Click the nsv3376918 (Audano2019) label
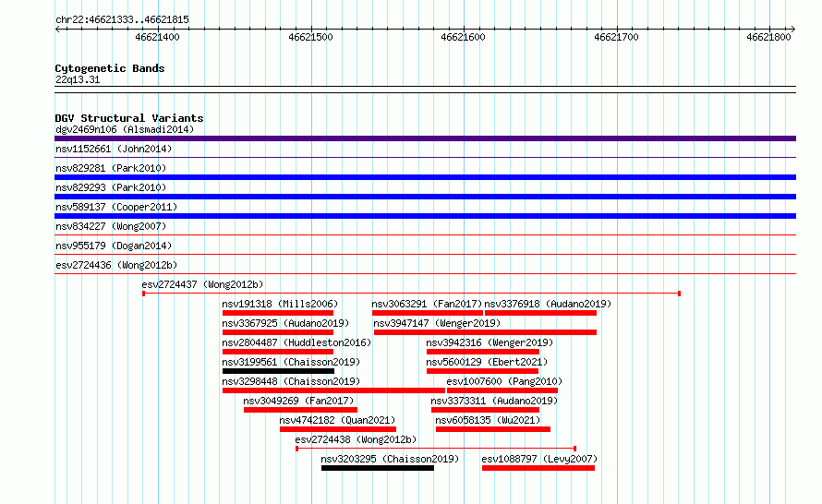Image resolution: width=822 pixels, height=504 pixels. pos(548,304)
